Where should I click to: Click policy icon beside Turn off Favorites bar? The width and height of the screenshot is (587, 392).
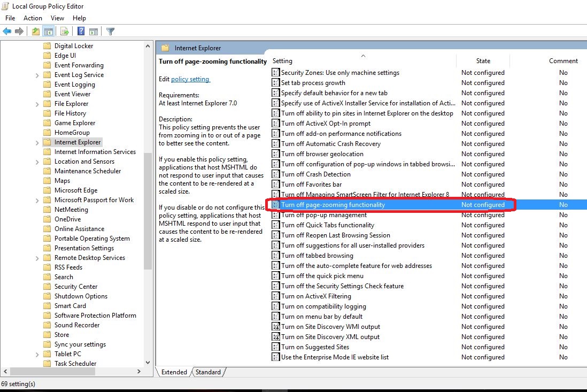275,184
